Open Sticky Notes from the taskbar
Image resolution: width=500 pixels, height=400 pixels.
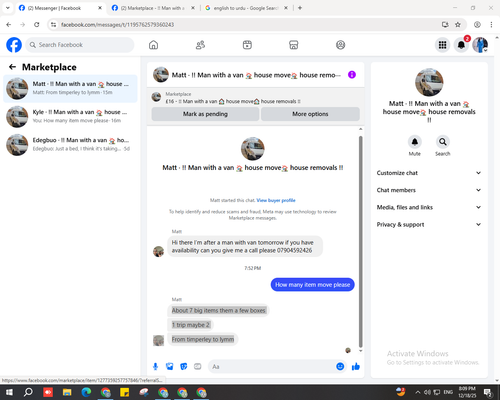point(124,392)
